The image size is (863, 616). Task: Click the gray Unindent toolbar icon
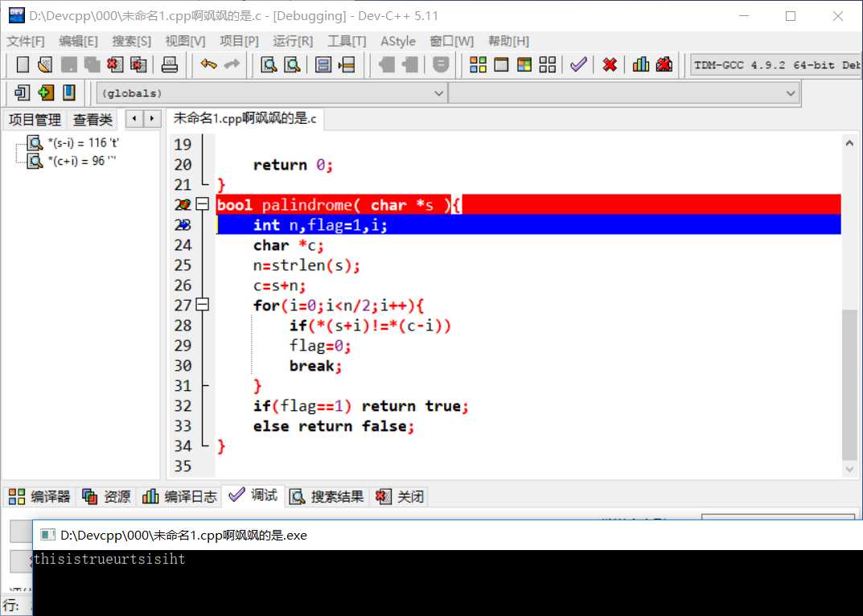[x=386, y=65]
